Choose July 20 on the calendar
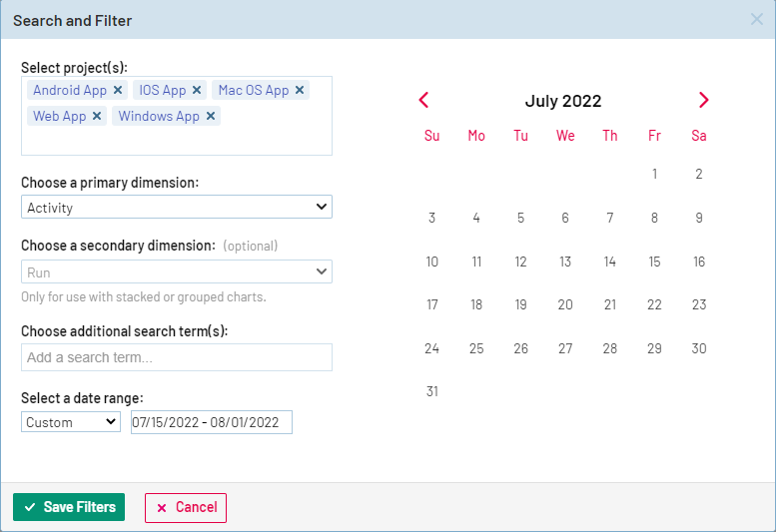Viewport: 776px width, 532px height. 565,304
